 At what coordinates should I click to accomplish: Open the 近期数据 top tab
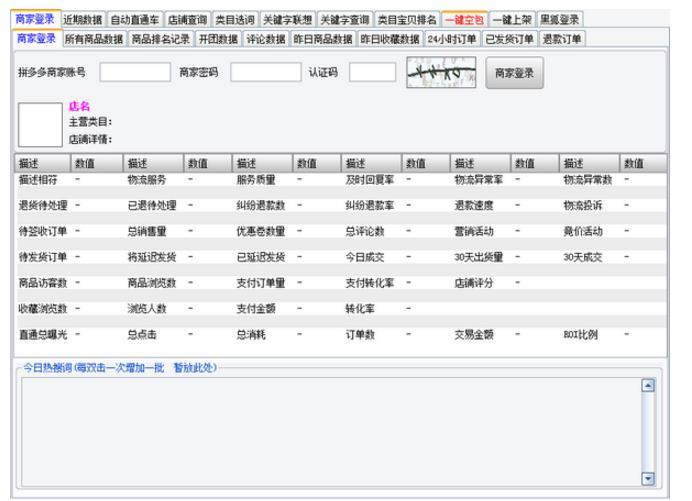pyautogui.click(x=83, y=19)
